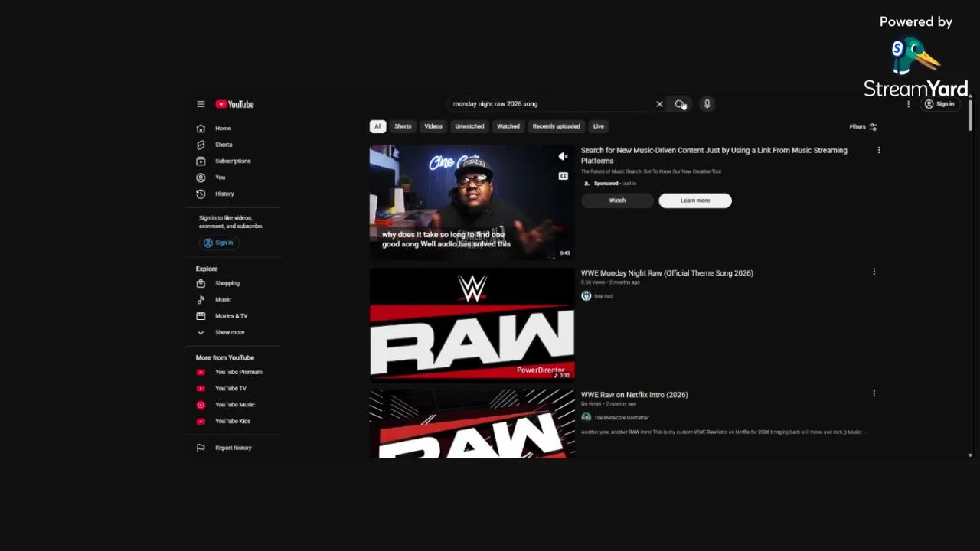Click Report history in sidebar
The height and width of the screenshot is (551, 980).
coord(234,448)
